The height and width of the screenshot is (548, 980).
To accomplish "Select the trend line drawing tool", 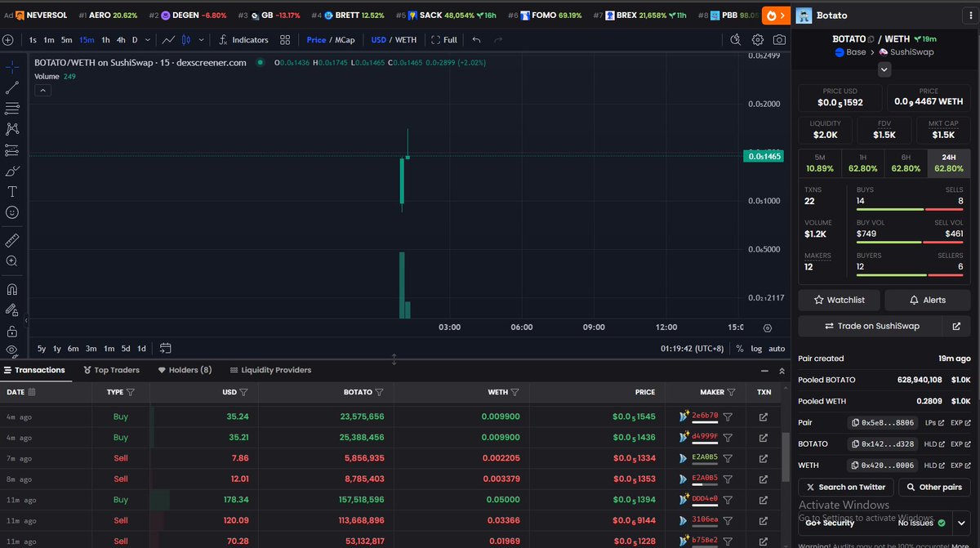I will coord(12,87).
